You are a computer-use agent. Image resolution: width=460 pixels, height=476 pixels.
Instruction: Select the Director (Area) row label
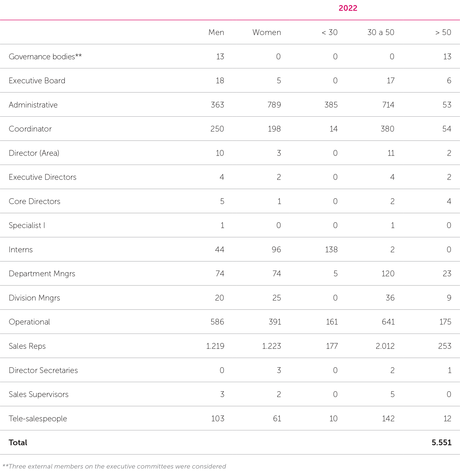point(34,153)
